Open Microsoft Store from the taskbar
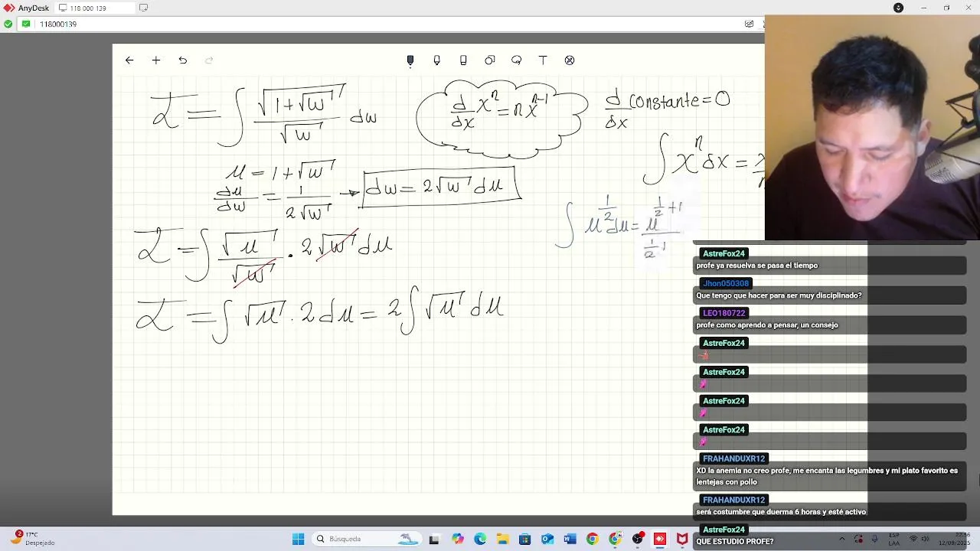This screenshot has height=551, width=980. [x=524, y=539]
